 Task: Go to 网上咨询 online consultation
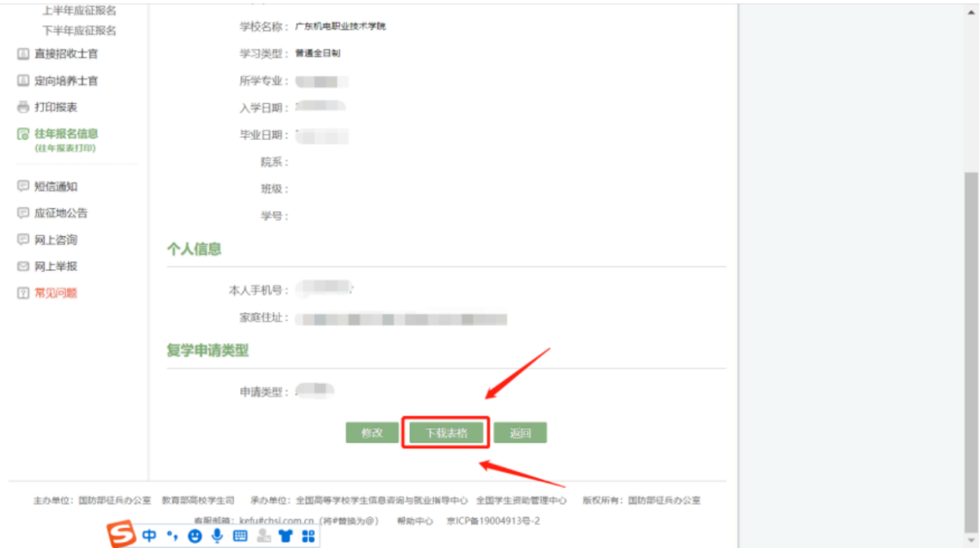(56, 240)
